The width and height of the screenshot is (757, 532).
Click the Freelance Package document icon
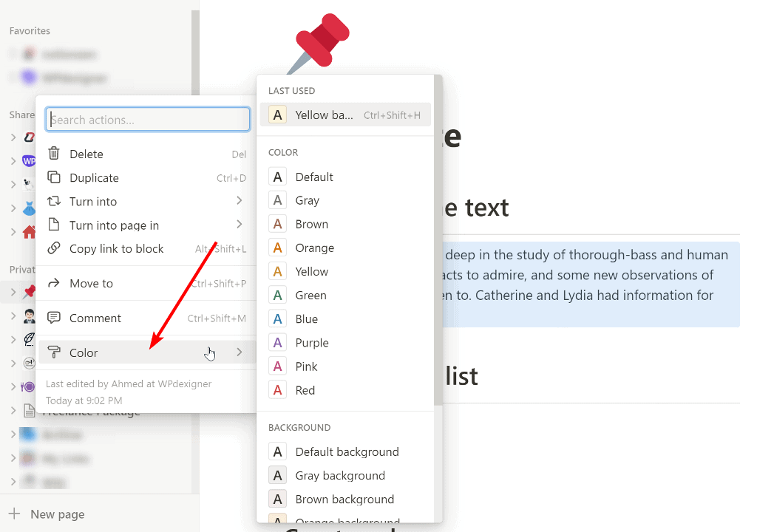pos(27,411)
